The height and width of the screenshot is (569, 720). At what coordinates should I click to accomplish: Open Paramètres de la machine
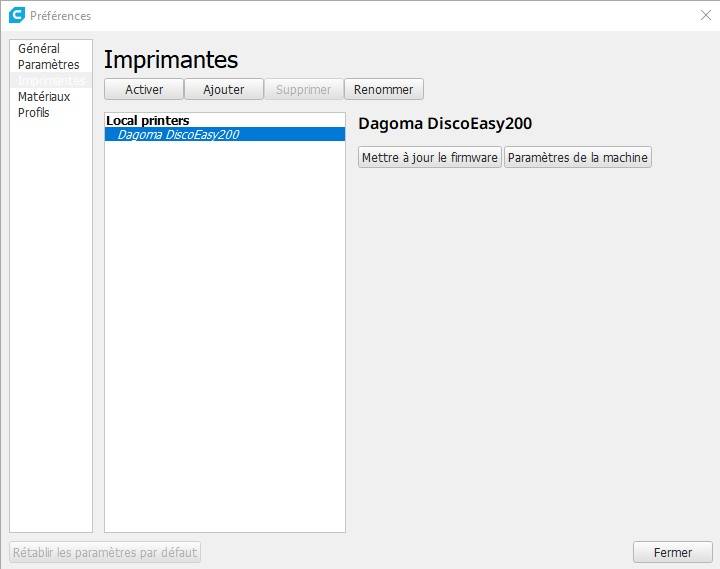(x=578, y=157)
